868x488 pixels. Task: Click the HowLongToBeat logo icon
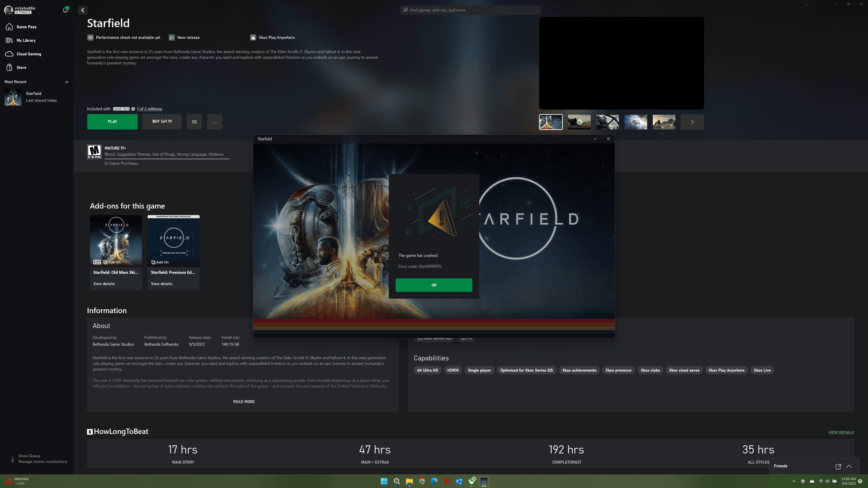click(x=90, y=432)
